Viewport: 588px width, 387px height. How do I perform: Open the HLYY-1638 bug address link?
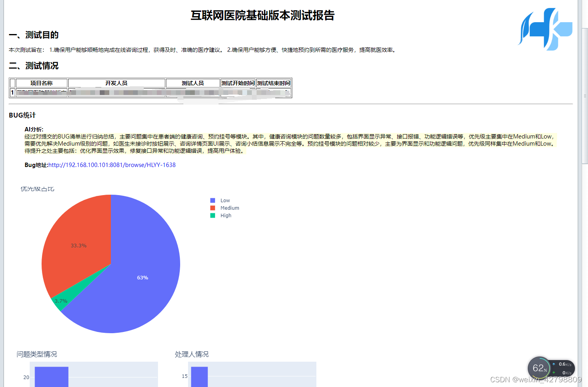(x=112, y=165)
